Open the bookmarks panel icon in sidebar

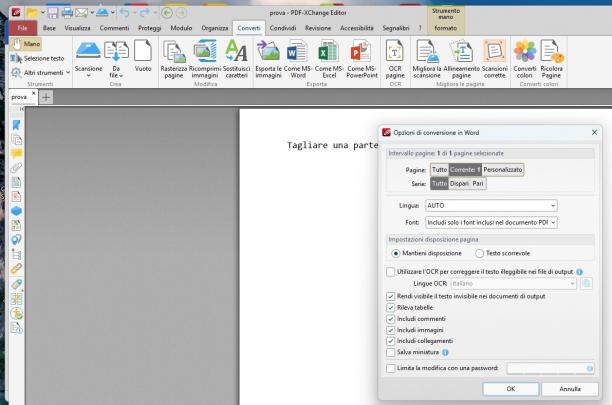[16, 125]
